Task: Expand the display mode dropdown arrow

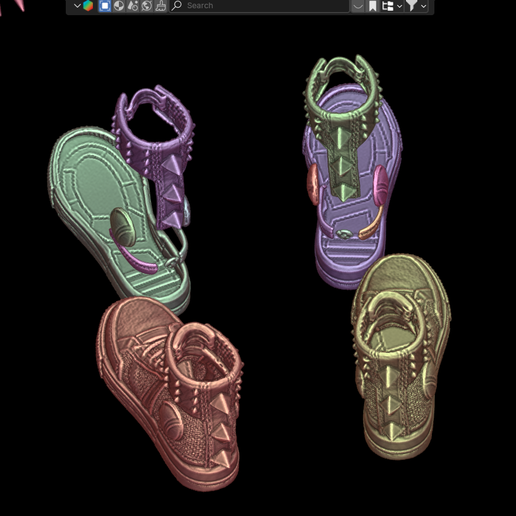Action: (400, 6)
